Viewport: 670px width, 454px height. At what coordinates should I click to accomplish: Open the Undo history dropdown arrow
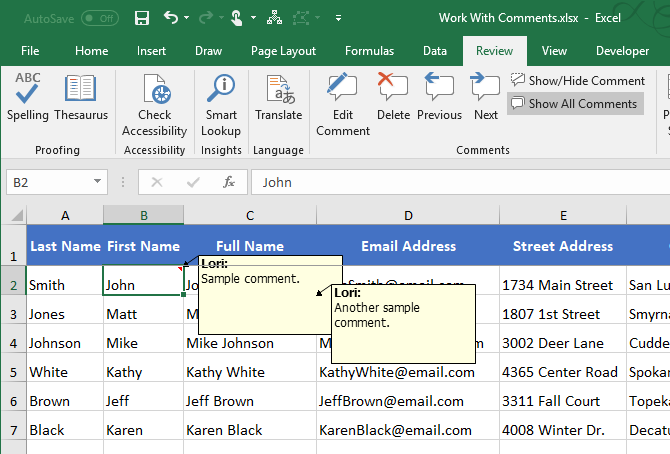click(188, 19)
